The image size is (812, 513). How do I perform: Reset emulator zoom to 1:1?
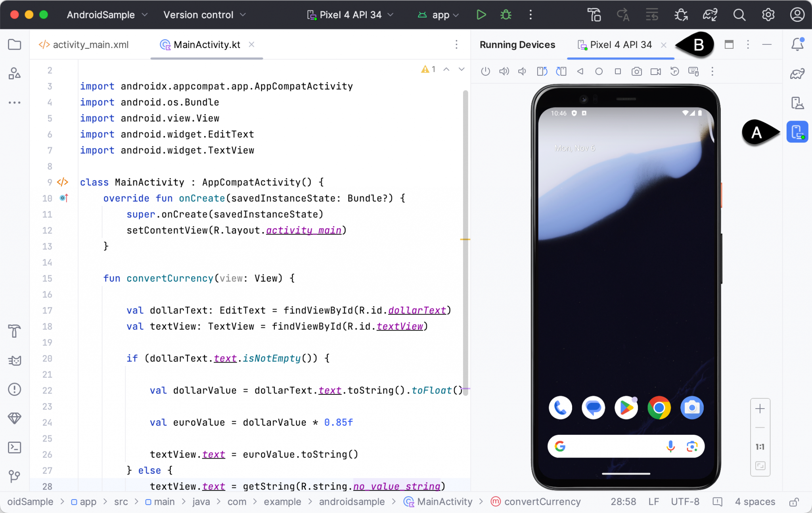pyautogui.click(x=759, y=447)
